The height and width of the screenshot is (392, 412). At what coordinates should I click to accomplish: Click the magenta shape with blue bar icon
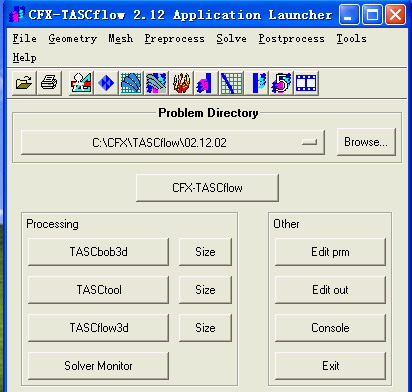(x=206, y=83)
